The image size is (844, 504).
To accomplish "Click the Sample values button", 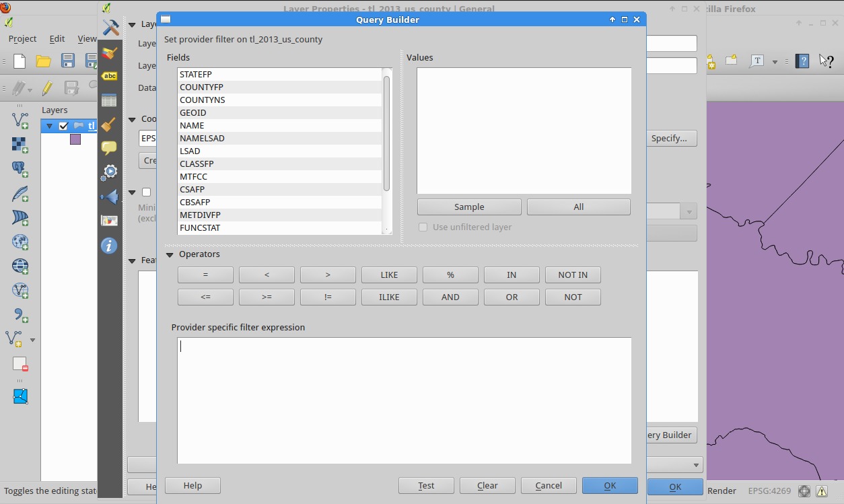I will 469,207.
